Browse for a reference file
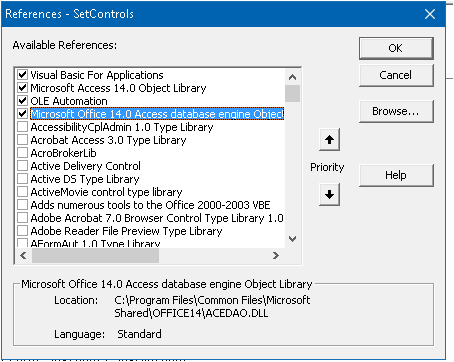Viewport: 454px width, 362px height. tap(396, 111)
